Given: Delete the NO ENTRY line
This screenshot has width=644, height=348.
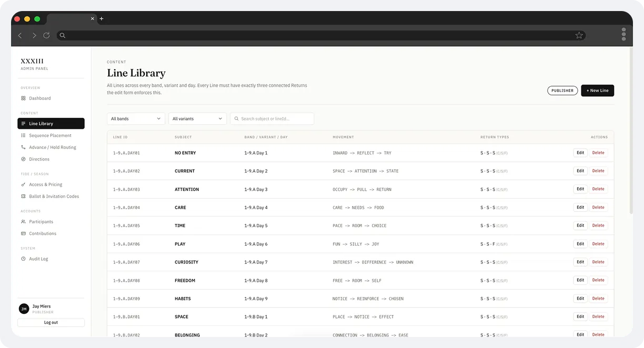Looking at the screenshot, I should (x=598, y=153).
